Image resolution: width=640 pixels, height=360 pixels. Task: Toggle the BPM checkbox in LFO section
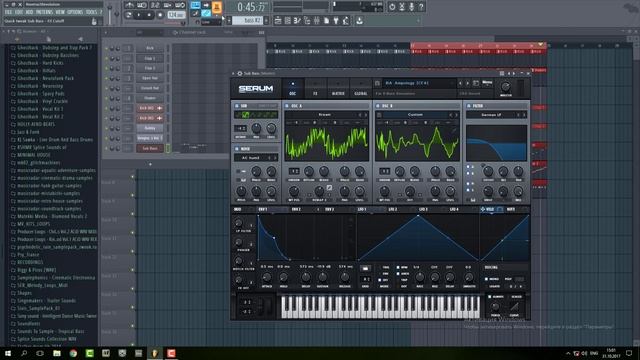398,268
